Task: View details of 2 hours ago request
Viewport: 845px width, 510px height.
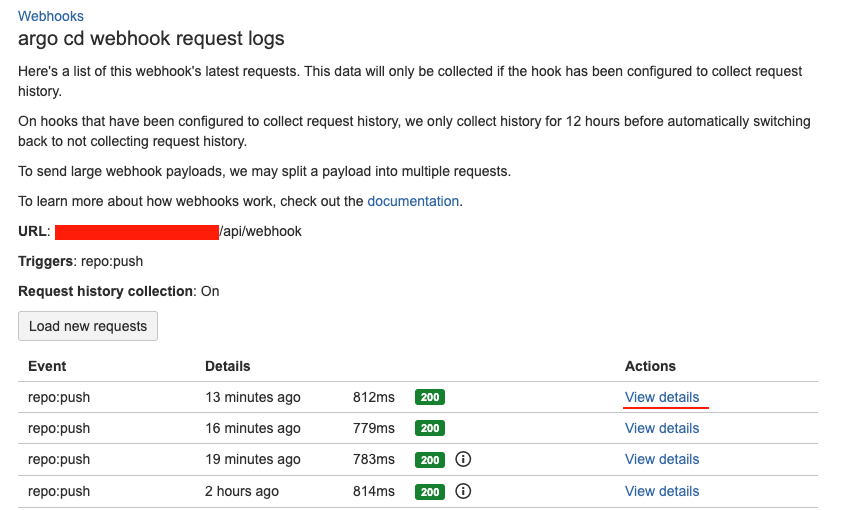Action: click(x=662, y=491)
